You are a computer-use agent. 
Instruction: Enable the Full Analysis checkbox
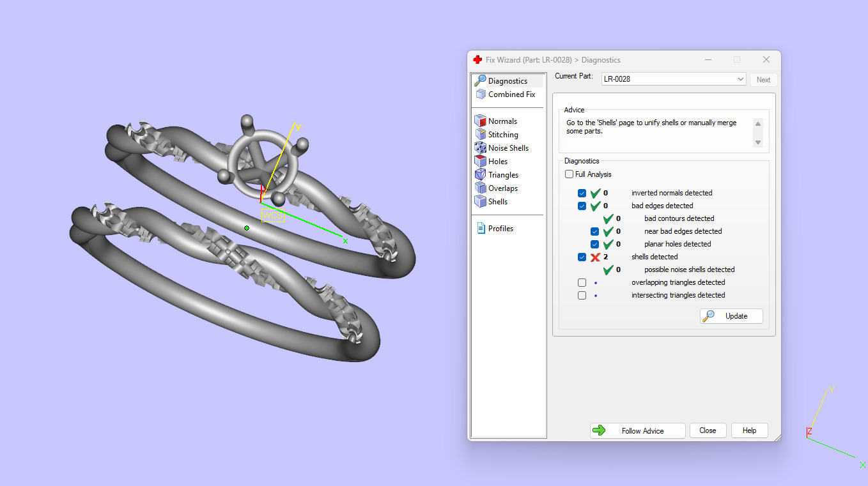569,174
